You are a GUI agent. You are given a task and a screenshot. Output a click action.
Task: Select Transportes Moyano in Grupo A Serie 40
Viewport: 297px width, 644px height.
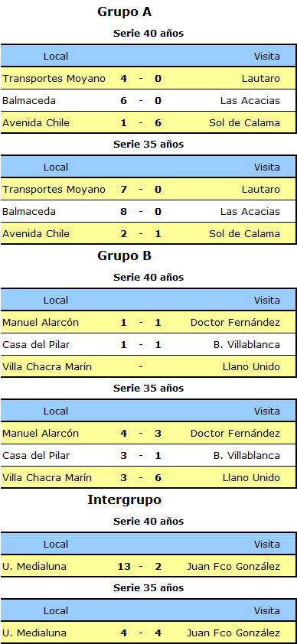54,79
